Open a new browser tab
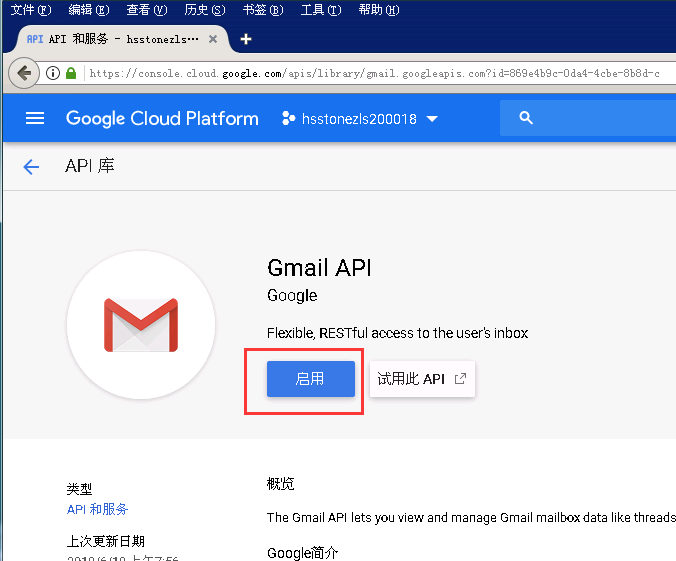Viewport: 676px width, 561px height. point(246,39)
